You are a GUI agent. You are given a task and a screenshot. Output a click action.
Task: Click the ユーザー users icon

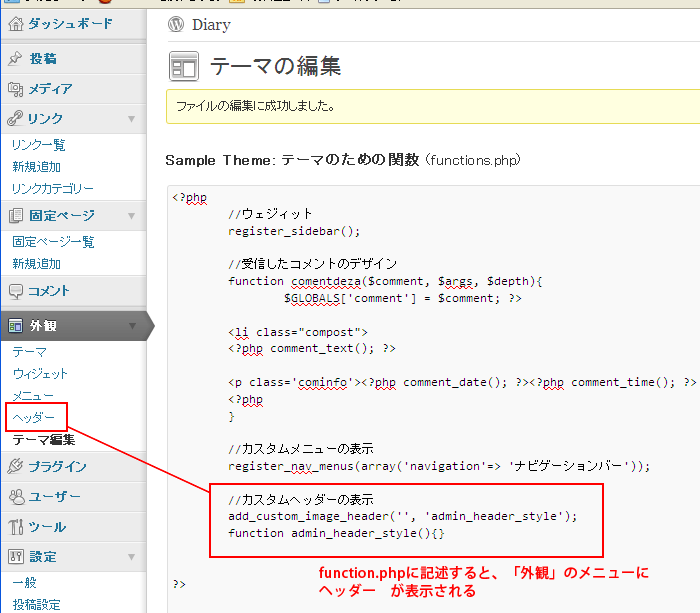[15, 497]
